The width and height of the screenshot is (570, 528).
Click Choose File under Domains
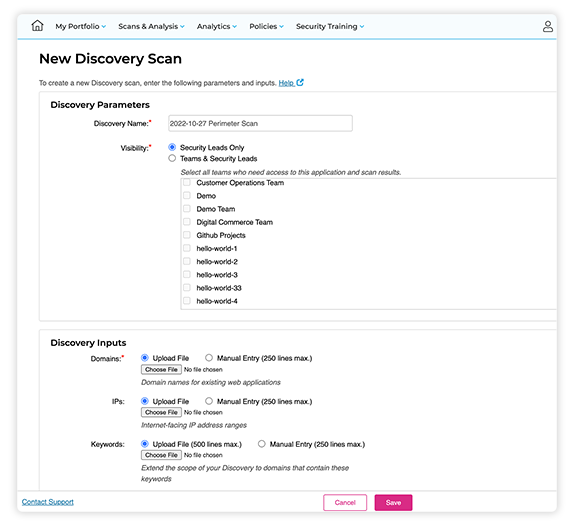click(161, 369)
